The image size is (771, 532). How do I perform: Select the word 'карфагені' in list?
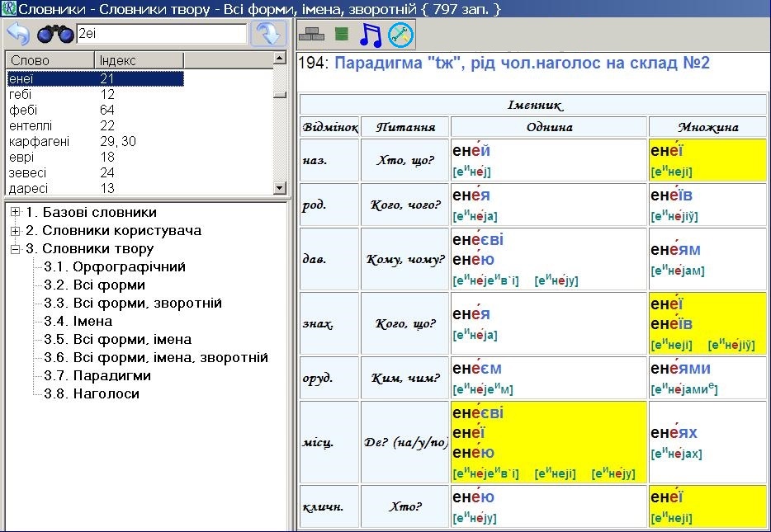point(40,142)
